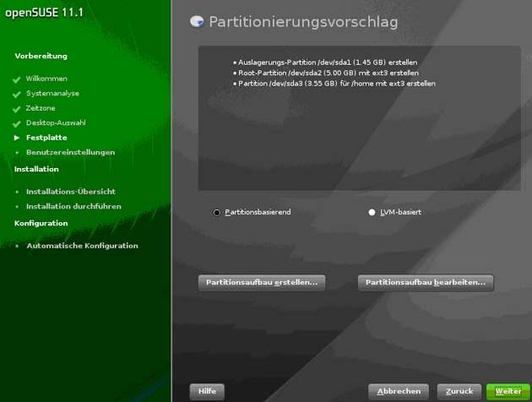Open the Hilfe help button

(x=207, y=392)
